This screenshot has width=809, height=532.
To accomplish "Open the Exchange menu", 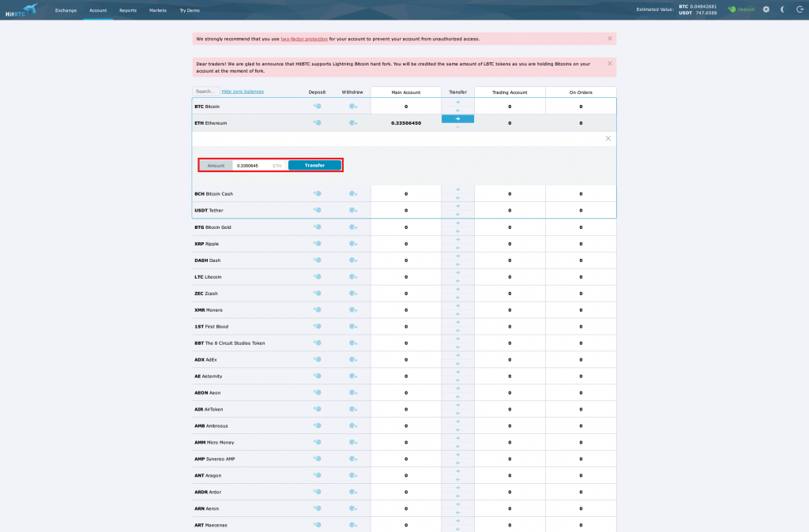I will click(x=66, y=10).
